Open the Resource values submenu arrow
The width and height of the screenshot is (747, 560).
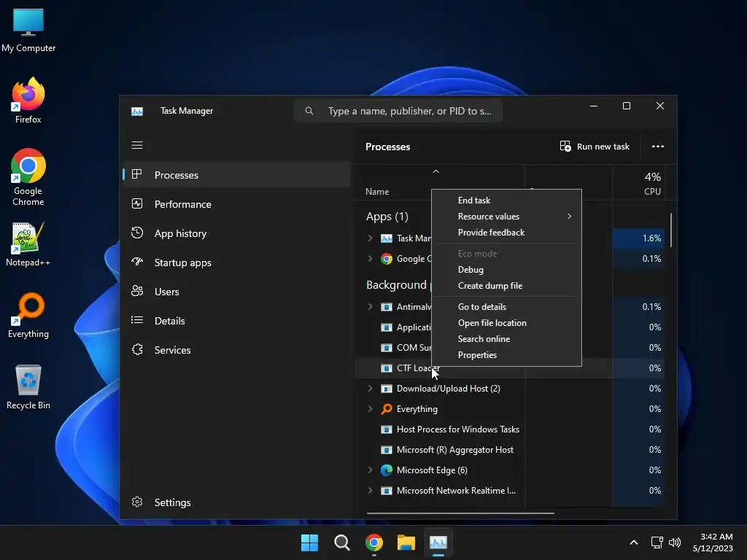[569, 216]
